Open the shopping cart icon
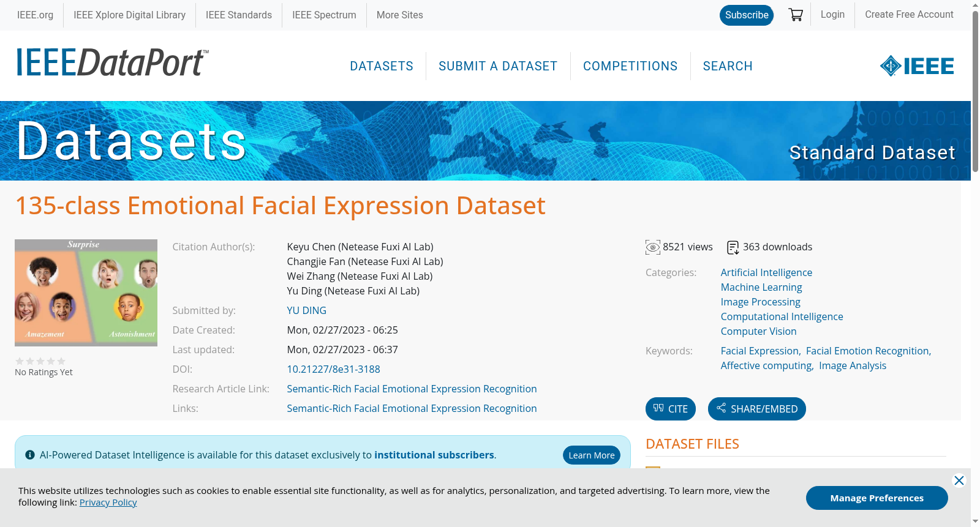 coord(796,15)
